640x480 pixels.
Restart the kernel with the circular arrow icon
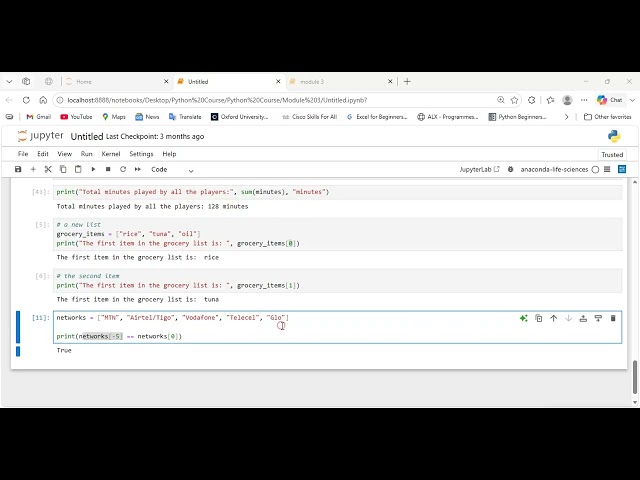click(x=123, y=169)
